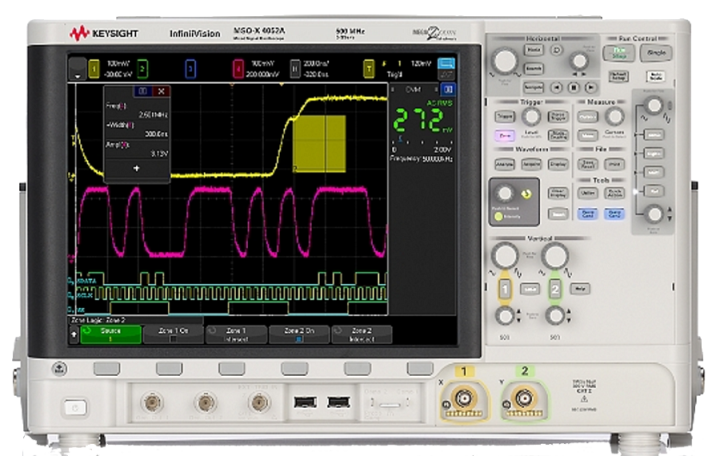The height and width of the screenshot is (456, 720).
Task: Tap the pink channel 4 badge on screen
Action: [x=238, y=69]
